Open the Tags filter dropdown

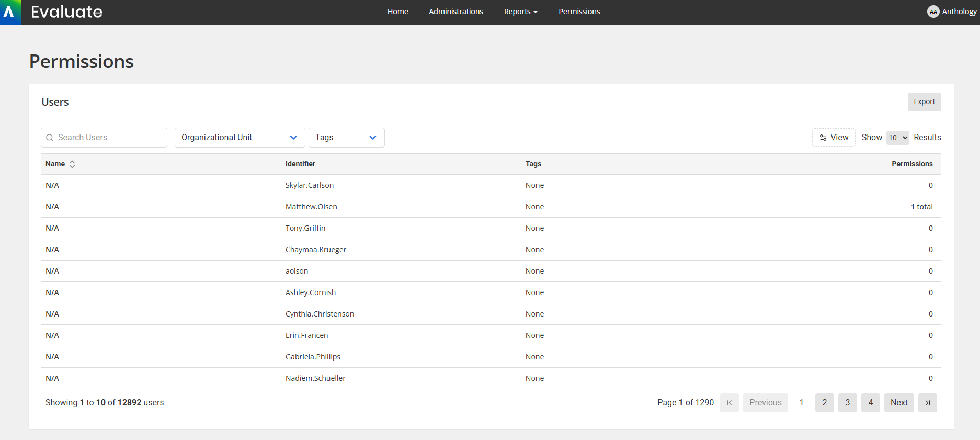(346, 138)
